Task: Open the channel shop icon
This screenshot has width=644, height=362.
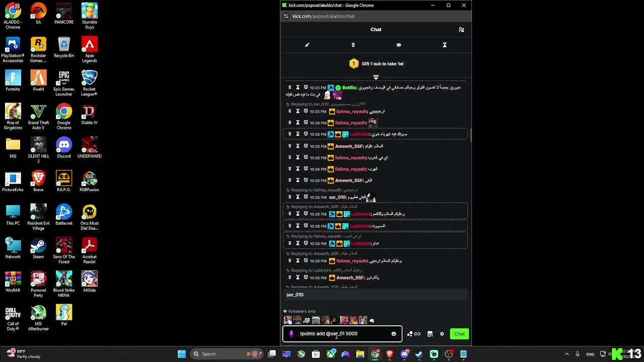Action: click(430, 334)
